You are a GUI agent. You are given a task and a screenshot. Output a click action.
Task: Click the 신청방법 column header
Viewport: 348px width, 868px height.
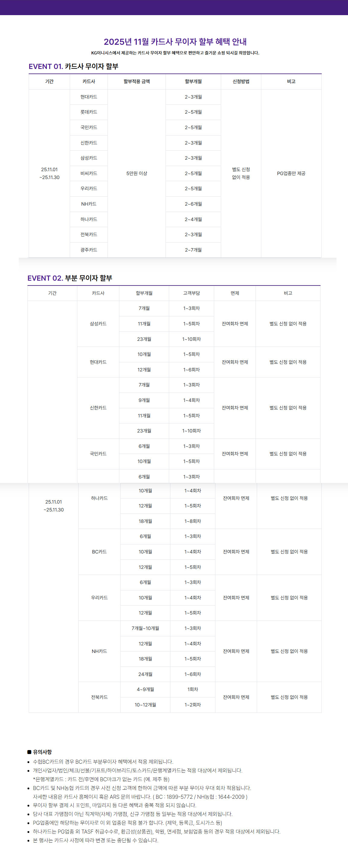(x=241, y=82)
